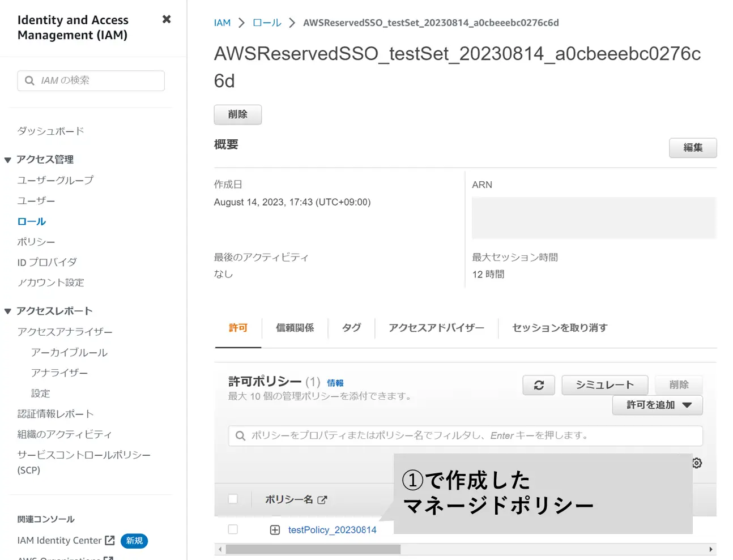Open the ロール breadcrumb link
This screenshot has width=733, height=560.
(x=267, y=23)
